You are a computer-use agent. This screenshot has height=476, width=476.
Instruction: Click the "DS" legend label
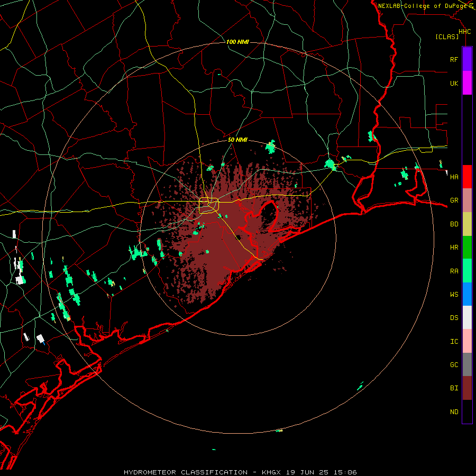click(454, 318)
